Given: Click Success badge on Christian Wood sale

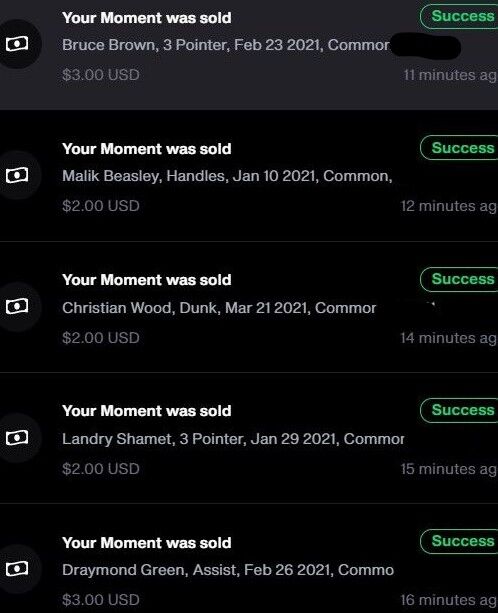Looking at the screenshot, I should point(459,279).
